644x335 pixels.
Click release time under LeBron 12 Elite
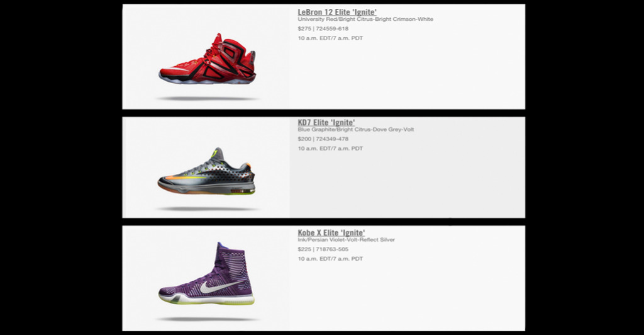click(x=330, y=38)
